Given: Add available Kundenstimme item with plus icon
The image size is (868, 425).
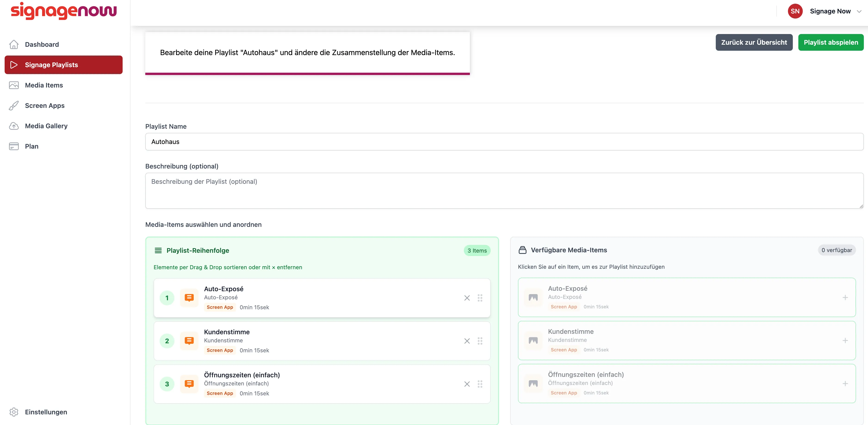Looking at the screenshot, I should coord(845,341).
